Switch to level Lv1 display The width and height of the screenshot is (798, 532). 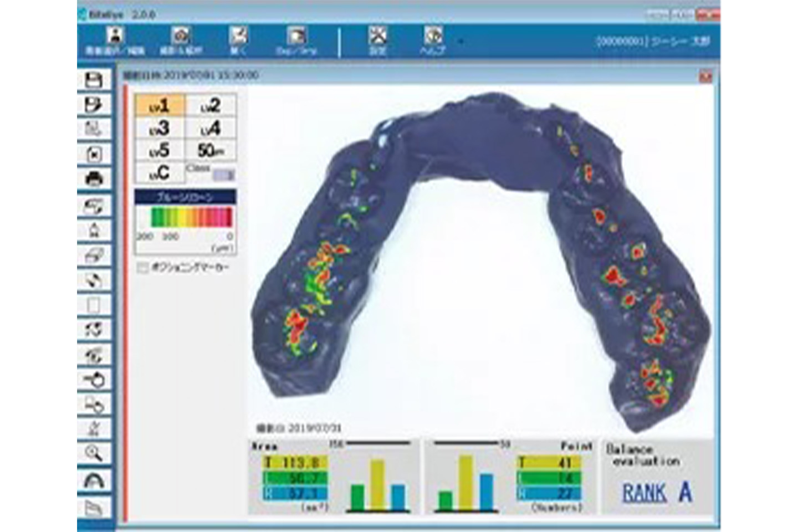pos(160,105)
